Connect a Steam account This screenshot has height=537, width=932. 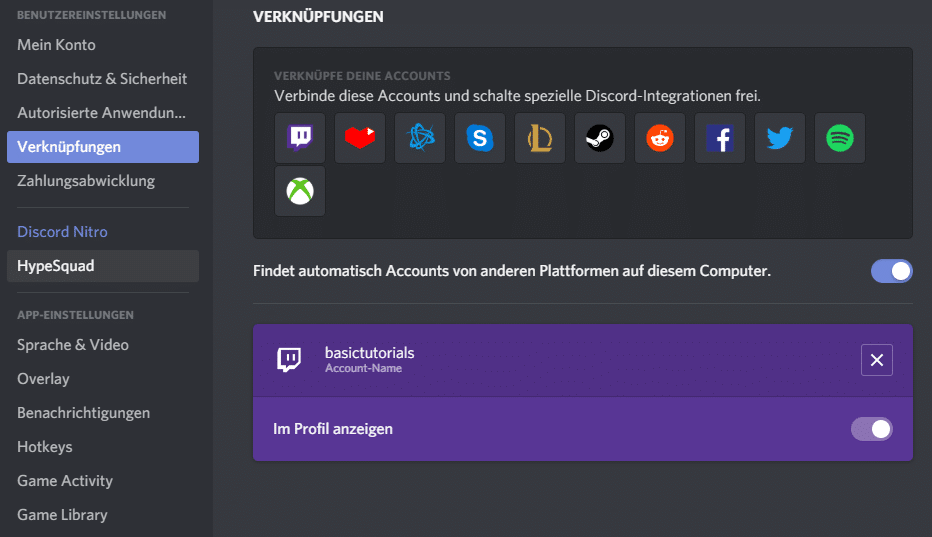pos(600,138)
